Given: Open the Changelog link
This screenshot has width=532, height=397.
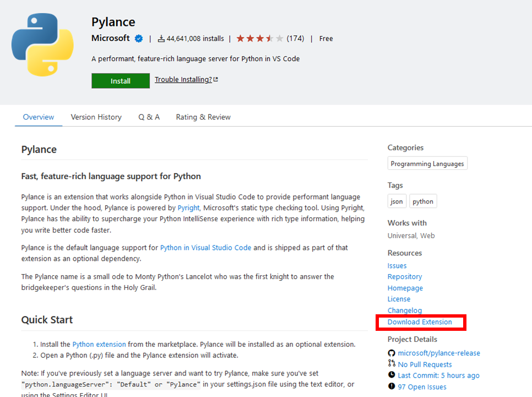Looking at the screenshot, I should (405, 310).
